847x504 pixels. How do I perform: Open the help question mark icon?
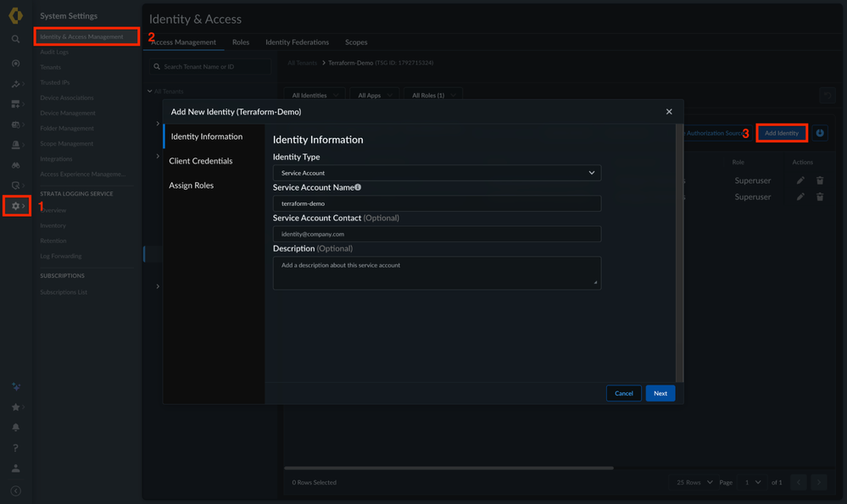click(x=15, y=448)
